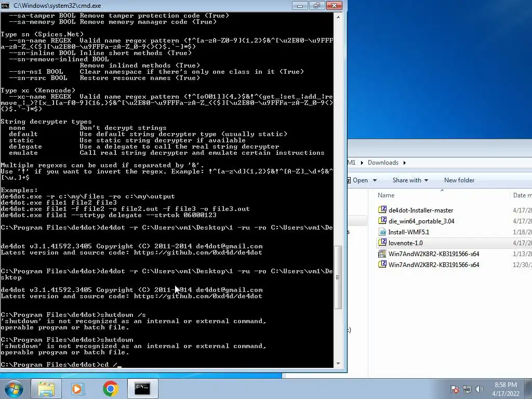Maximize the cmd.exe window
The image size is (532, 399).
click(316, 5)
